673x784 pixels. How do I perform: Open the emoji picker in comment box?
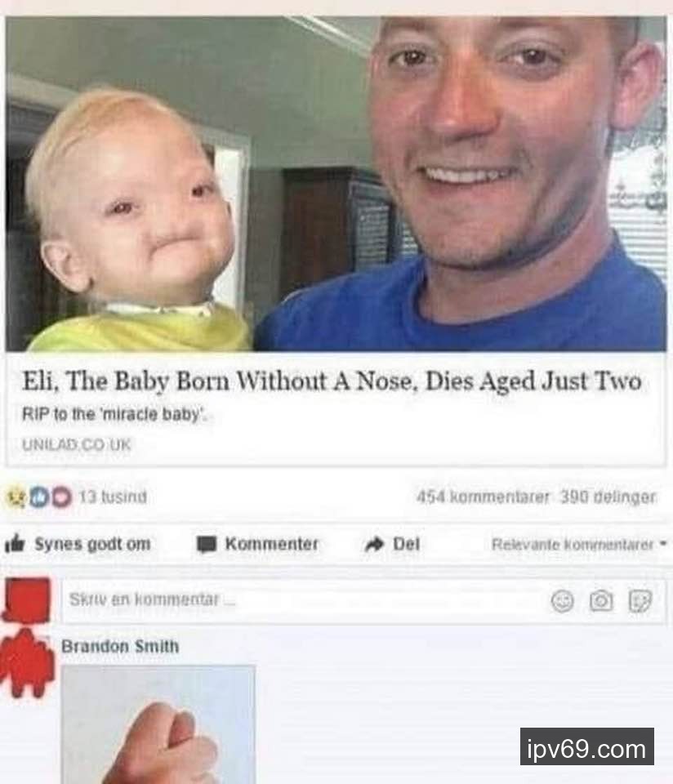point(562,600)
